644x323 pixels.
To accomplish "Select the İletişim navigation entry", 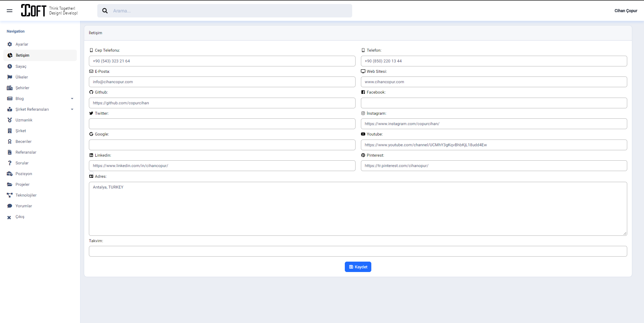I will pos(23,55).
